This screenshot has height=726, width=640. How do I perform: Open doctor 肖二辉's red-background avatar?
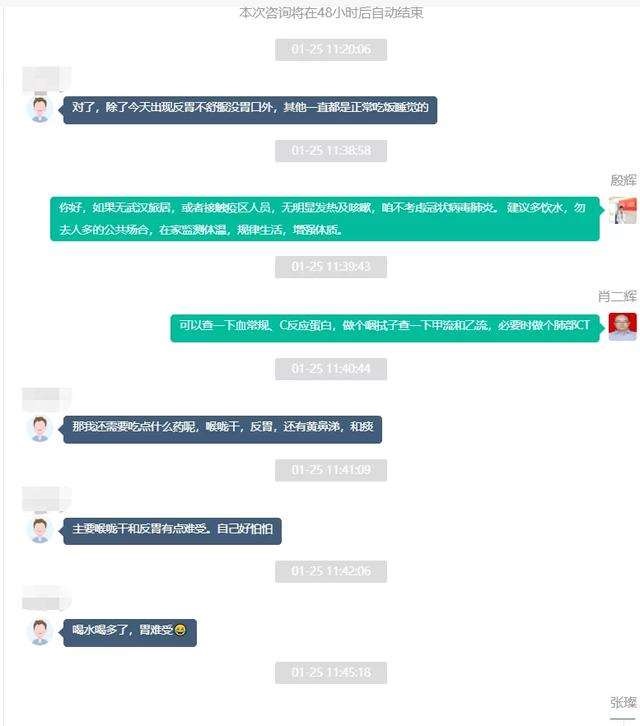coord(622,327)
